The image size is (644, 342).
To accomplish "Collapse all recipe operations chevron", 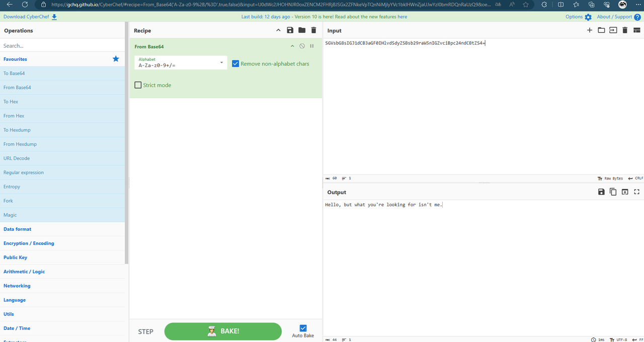I will coord(278,31).
